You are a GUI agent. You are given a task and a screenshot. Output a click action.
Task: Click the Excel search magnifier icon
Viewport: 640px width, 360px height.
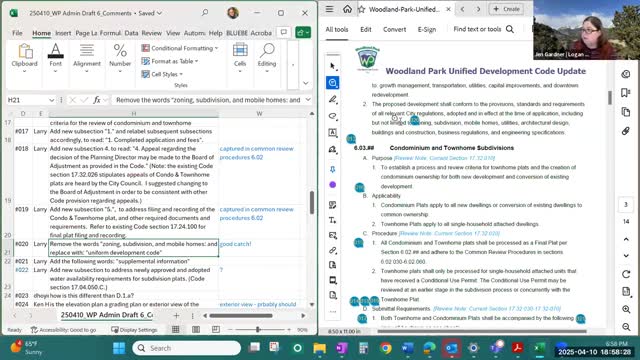pos(205,13)
